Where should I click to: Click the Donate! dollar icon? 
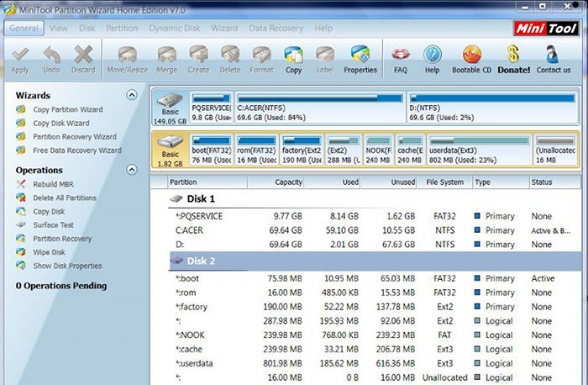(514, 55)
